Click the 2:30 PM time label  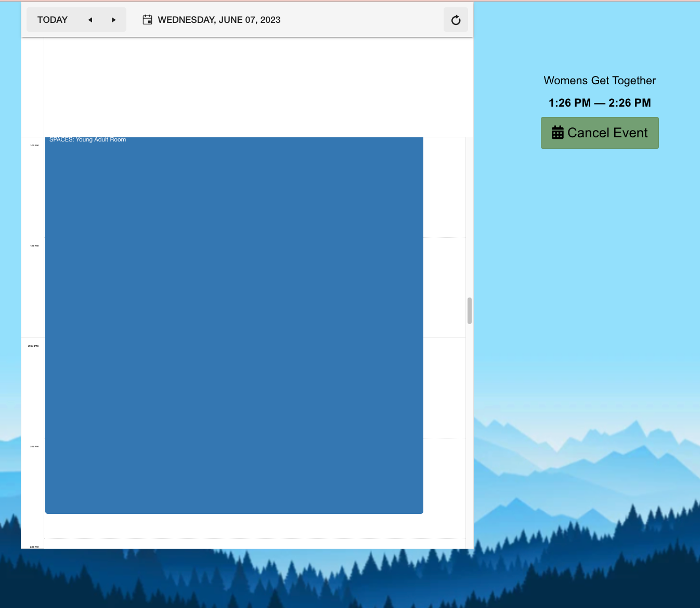tap(34, 546)
